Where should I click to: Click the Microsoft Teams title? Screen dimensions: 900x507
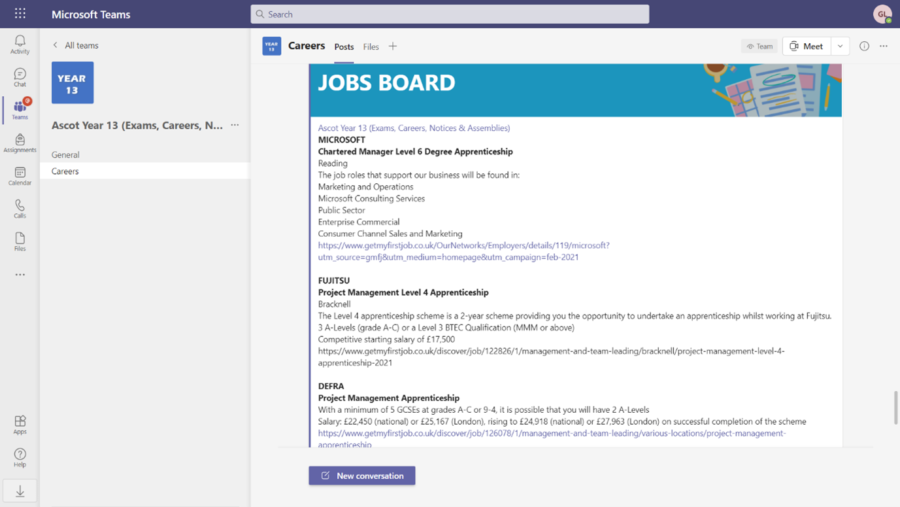91,14
